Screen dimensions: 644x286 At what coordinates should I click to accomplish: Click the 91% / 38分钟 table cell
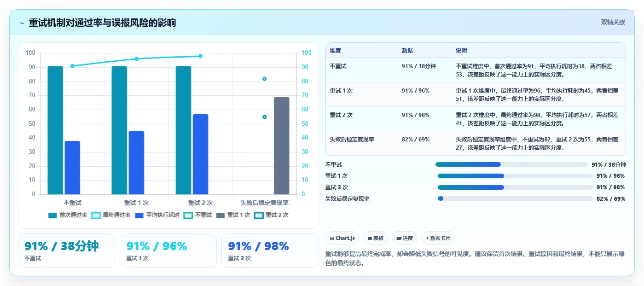[418, 66]
